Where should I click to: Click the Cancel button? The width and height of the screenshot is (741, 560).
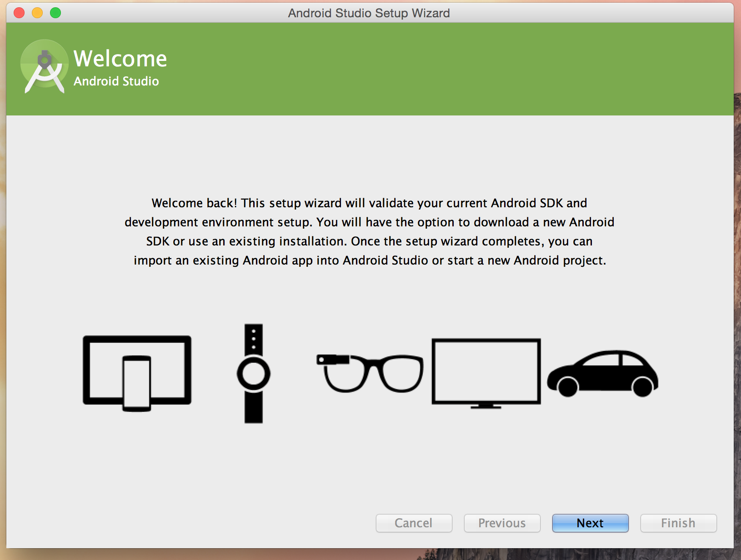414,523
